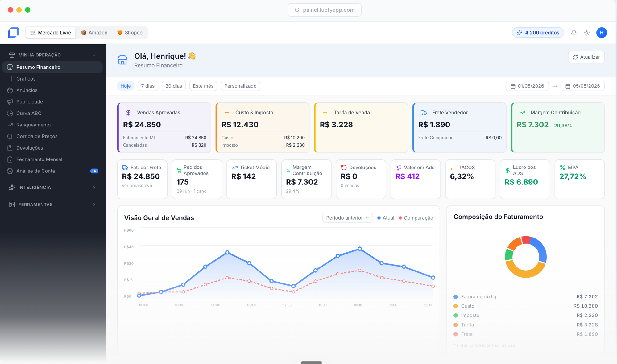Click the donut chart in Composição do Faturamento

[x=526, y=257]
